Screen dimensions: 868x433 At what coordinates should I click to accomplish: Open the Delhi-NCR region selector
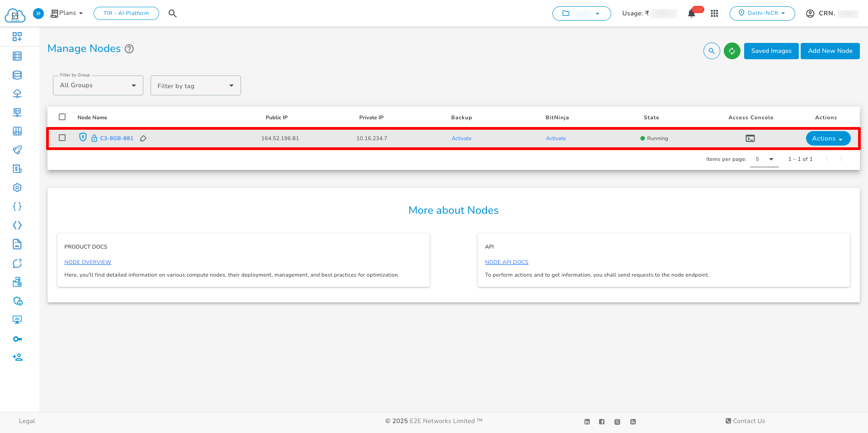coord(762,13)
